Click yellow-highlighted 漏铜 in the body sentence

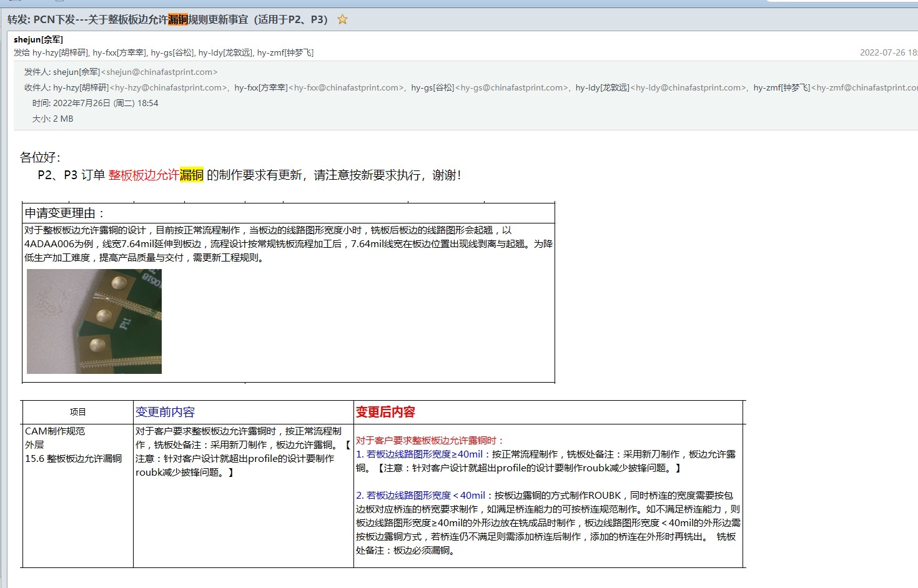(192, 175)
